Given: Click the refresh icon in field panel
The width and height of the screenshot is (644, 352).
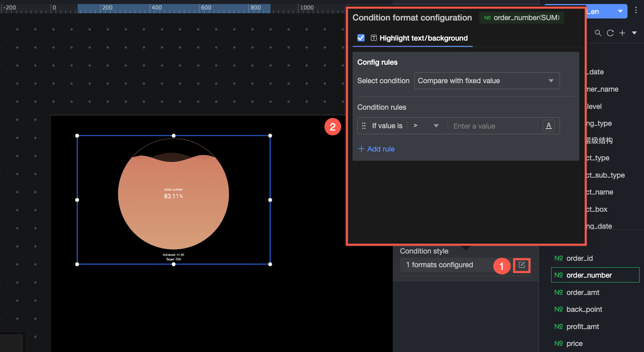Looking at the screenshot, I should point(610,33).
